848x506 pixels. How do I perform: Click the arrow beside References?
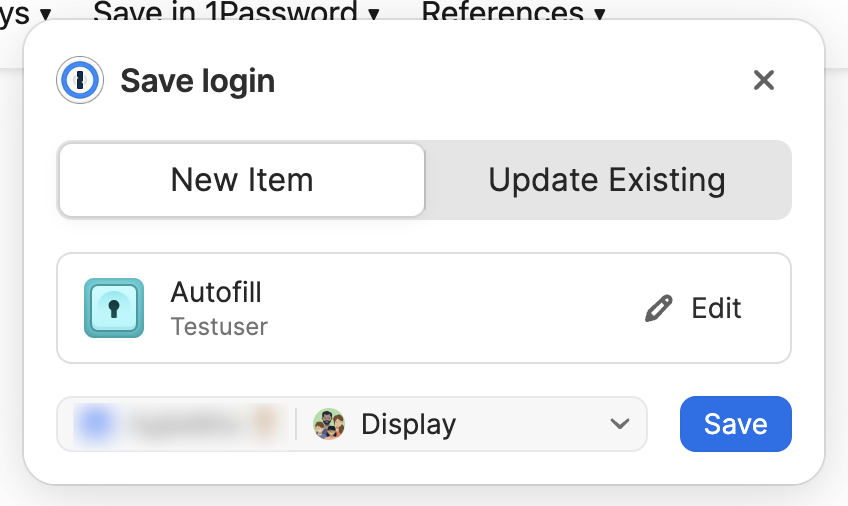click(600, 13)
